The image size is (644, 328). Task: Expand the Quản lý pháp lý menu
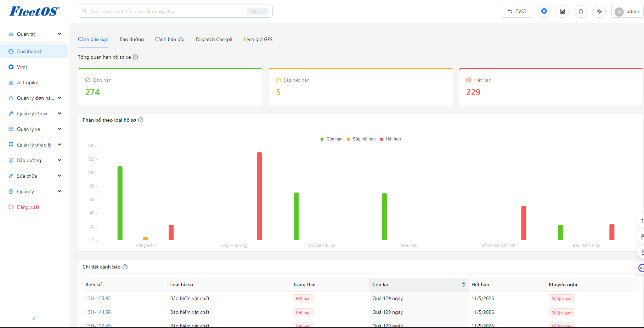tap(34, 145)
